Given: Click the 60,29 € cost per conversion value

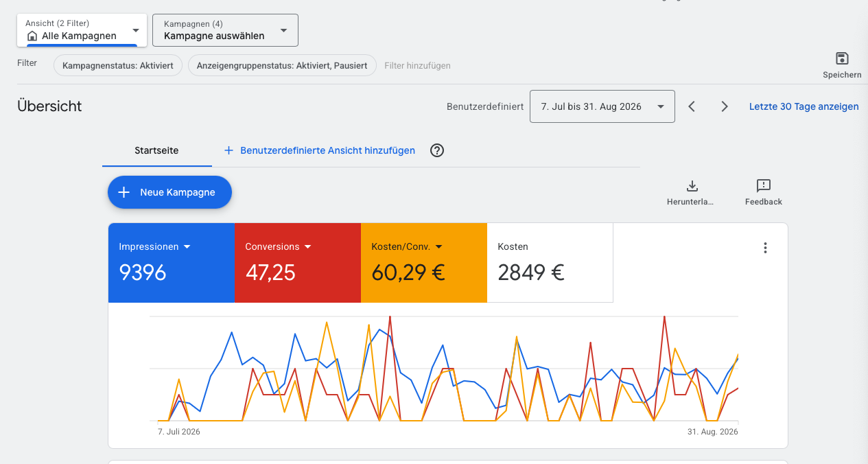Looking at the screenshot, I should (x=408, y=272).
